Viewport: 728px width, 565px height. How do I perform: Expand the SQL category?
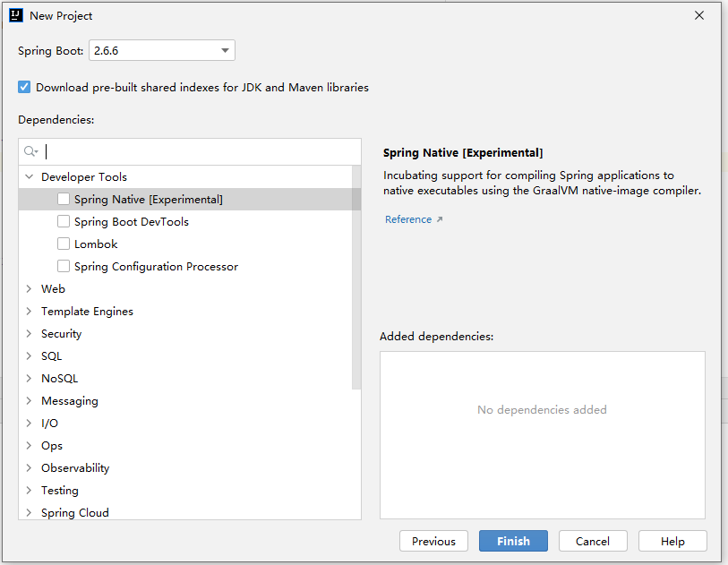30,355
